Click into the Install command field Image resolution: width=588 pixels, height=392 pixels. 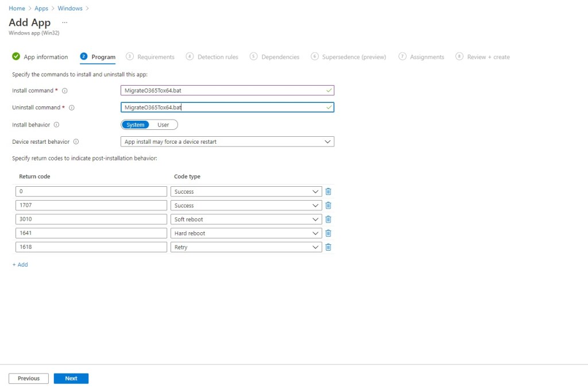coord(224,91)
